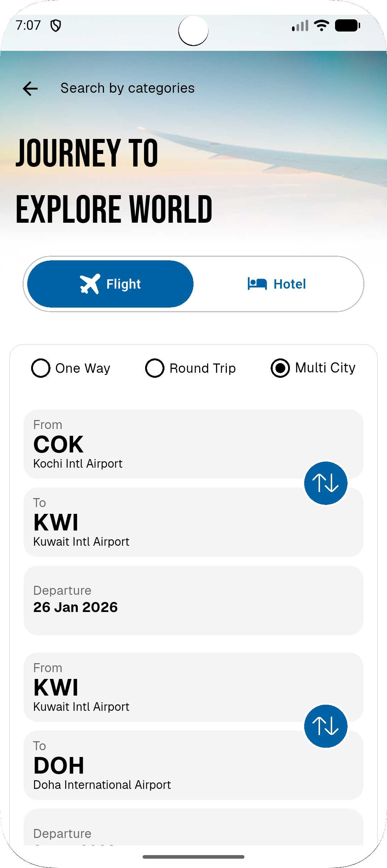The height and width of the screenshot is (868, 387).
Task: Switch to the Flight tab
Action: coord(110,284)
